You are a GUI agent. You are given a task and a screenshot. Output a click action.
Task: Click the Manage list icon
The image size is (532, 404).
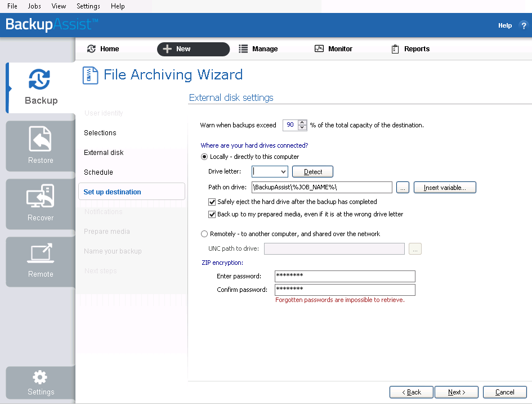243,49
